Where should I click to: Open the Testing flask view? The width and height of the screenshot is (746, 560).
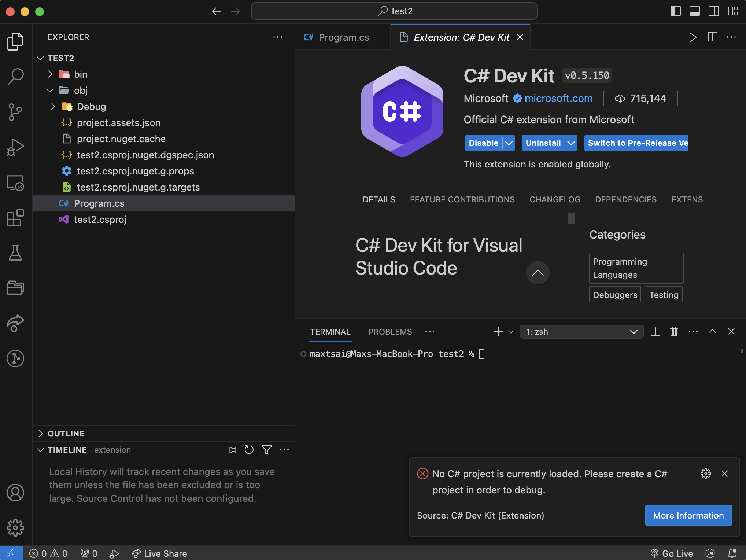(15, 253)
